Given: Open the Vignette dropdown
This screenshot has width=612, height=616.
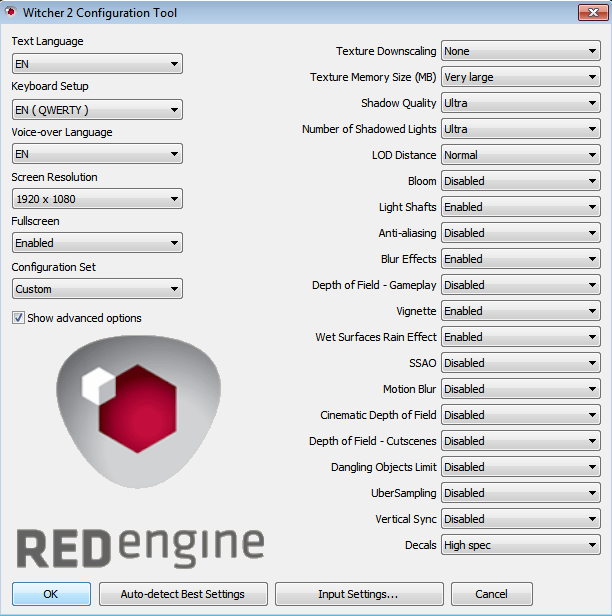Looking at the screenshot, I should pos(521,311).
